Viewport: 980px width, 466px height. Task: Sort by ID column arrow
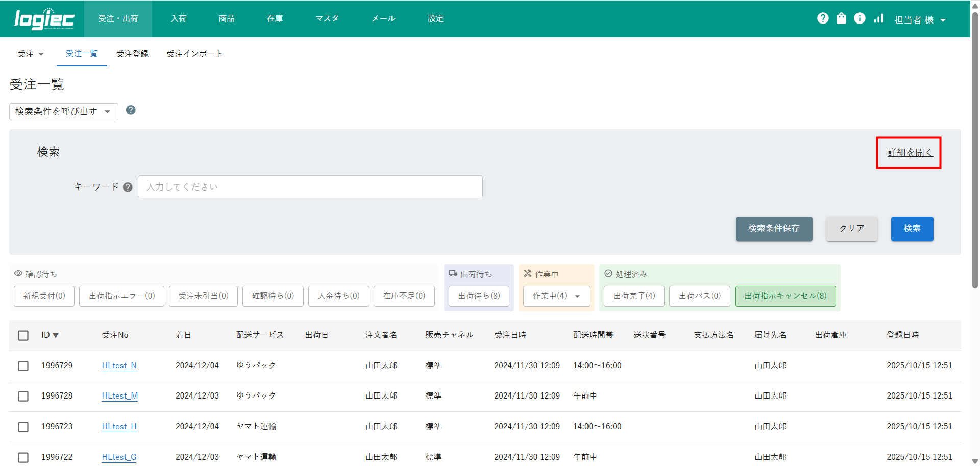(56, 335)
